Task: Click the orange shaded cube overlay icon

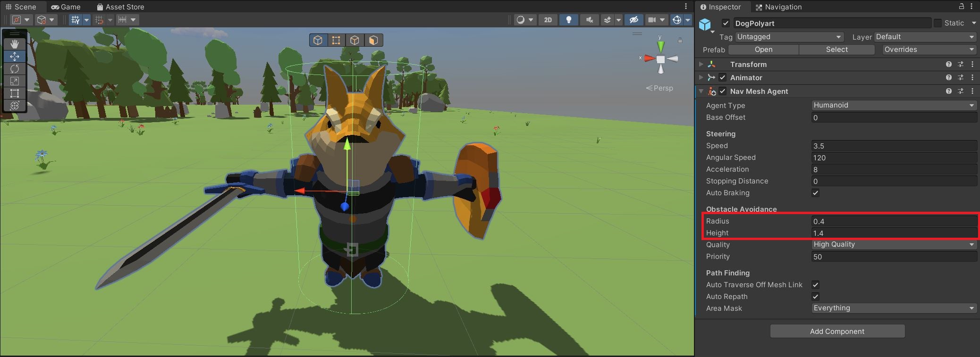Action: tap(373, 40)
